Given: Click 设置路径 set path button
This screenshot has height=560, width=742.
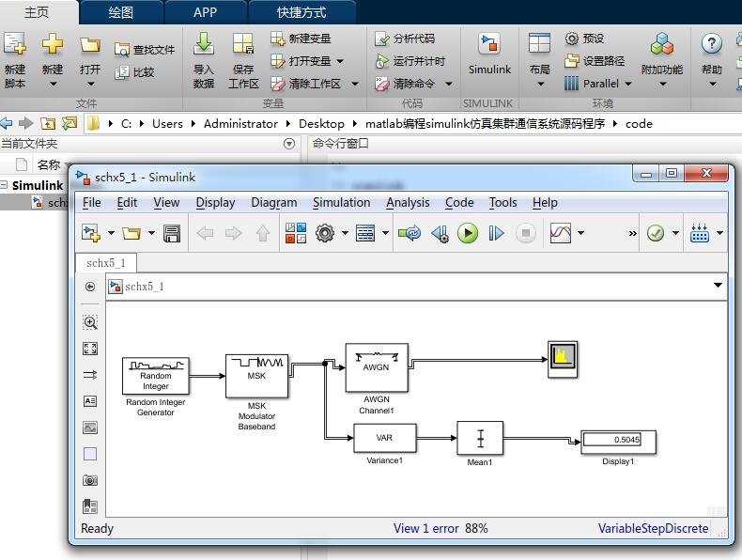Looking at the screenshot, I should click(x=595, y=61).
